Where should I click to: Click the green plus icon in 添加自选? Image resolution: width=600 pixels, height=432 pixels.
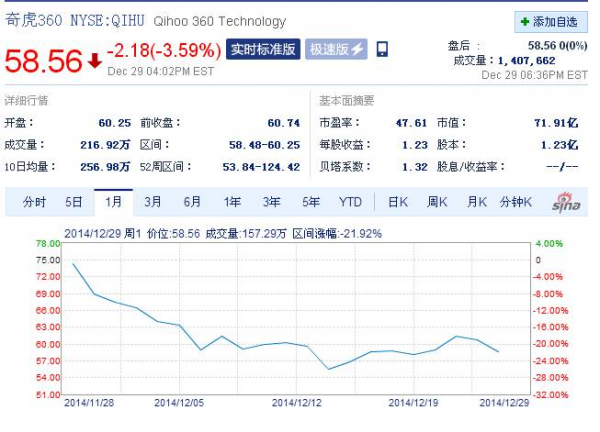tap(525, 22)
